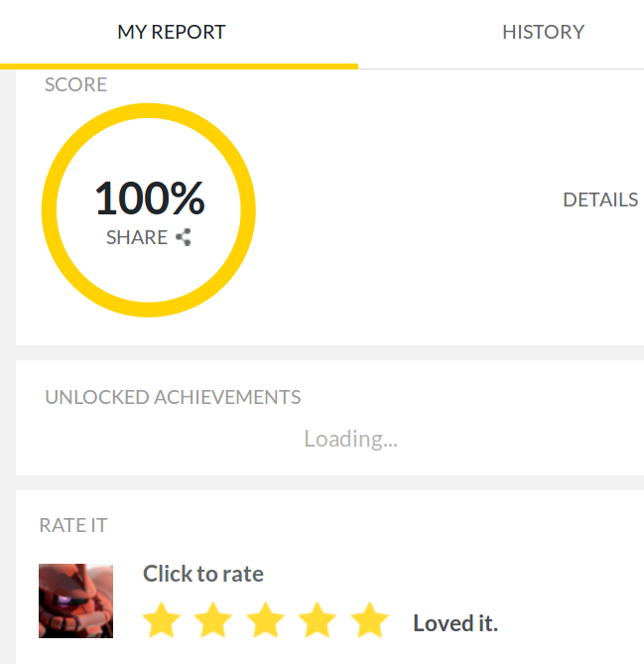Viewport: 644px width, 664px height.
Task: Rate five stars using the fifth star
Action: tap(370, 621)
